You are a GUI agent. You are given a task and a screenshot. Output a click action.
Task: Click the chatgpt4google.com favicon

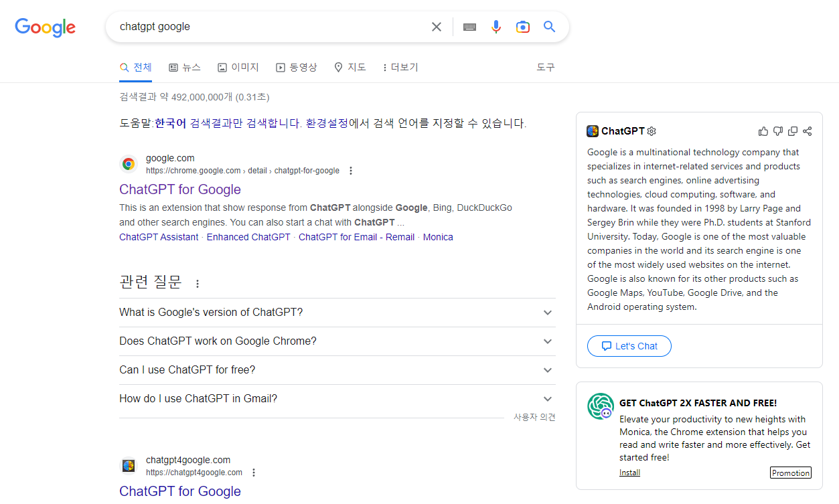point(129,466)
